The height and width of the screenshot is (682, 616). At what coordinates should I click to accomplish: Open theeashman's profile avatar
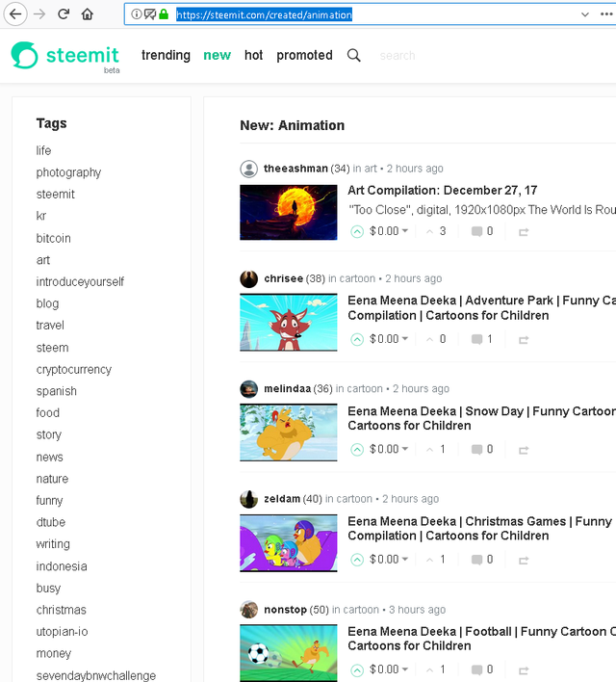[248, 169]
